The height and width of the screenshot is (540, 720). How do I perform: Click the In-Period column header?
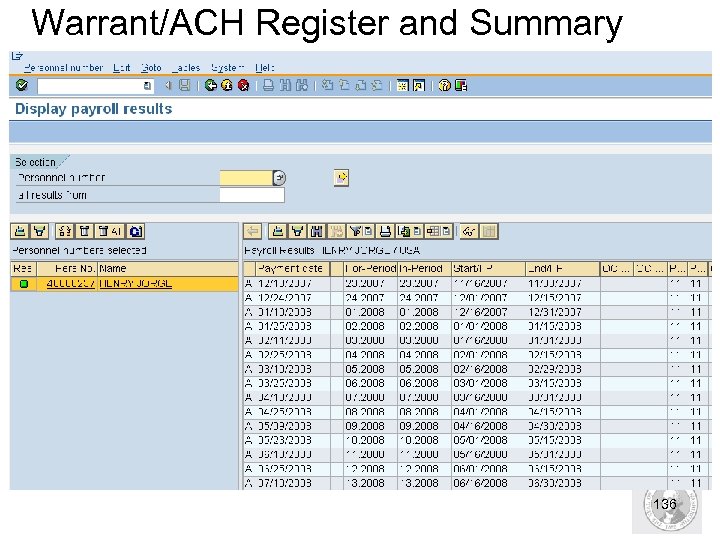point(424,269)
